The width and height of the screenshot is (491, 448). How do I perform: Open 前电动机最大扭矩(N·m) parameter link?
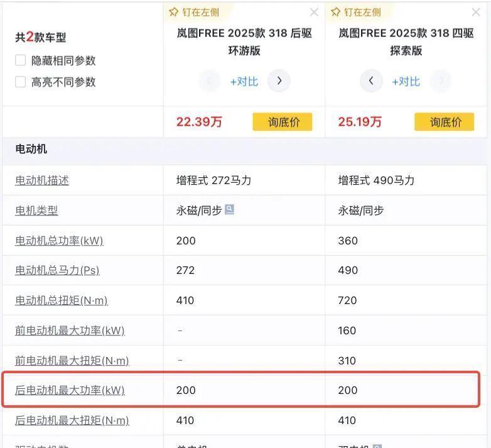point(72,361)
